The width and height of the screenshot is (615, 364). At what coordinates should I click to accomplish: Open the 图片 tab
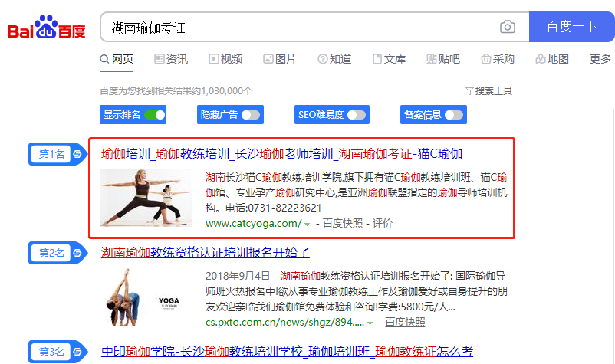280,59
